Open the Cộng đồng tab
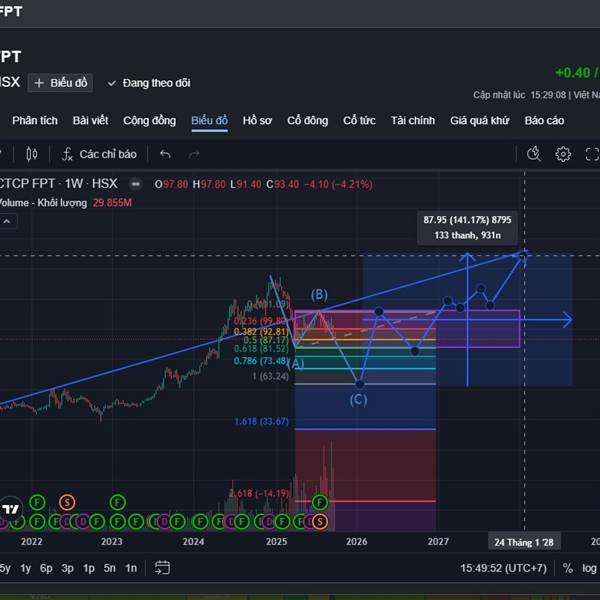 point(150,121)
